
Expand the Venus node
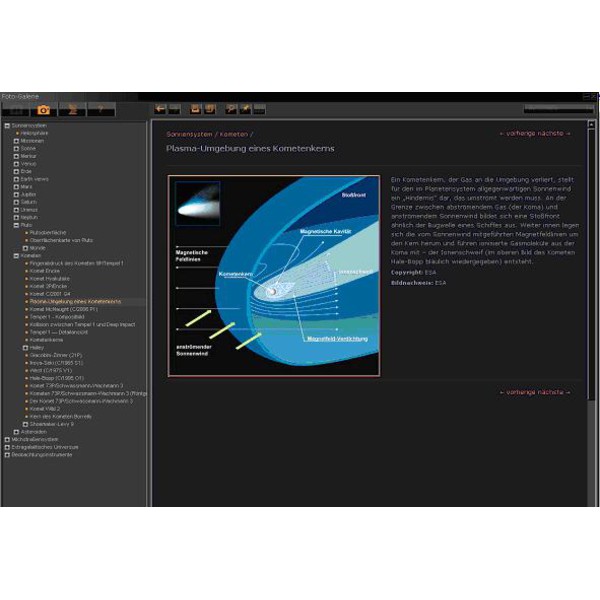16,164
